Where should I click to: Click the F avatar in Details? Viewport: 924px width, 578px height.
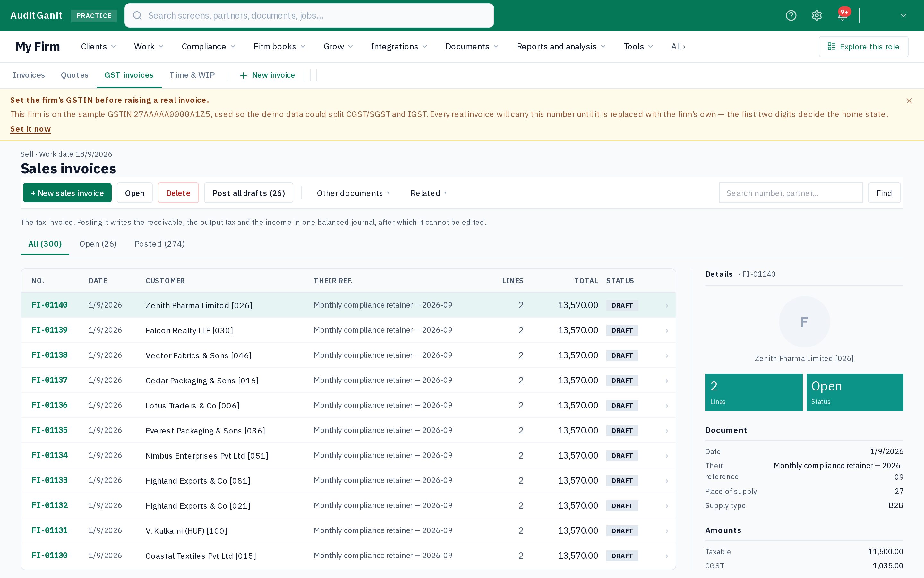coord(804,322)
